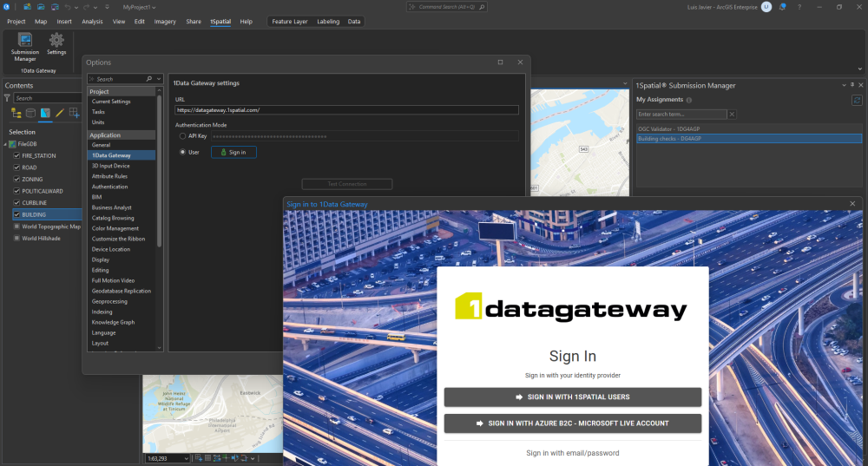
Task: Open the map scale dropdown
Action: [186, 458]
